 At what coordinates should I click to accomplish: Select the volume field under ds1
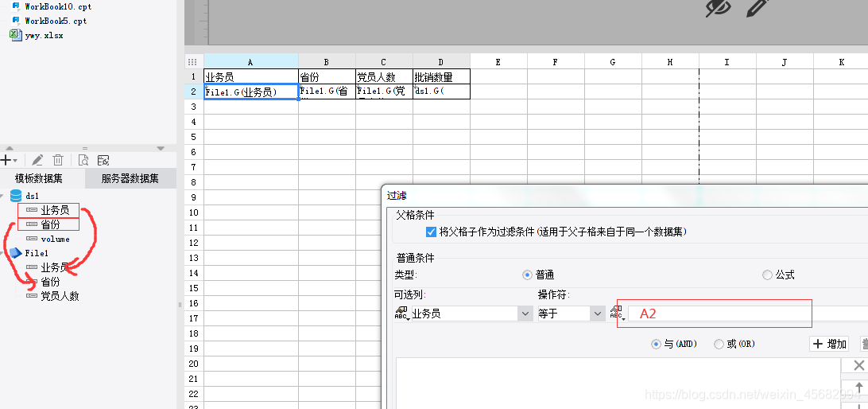(x=55, y=239)
